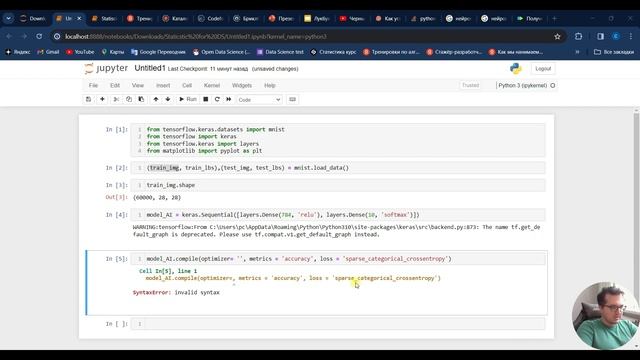The height and width of the screenshot is (360, 640).
Task: Go back in browser history
Action: [x=9, y=36]
